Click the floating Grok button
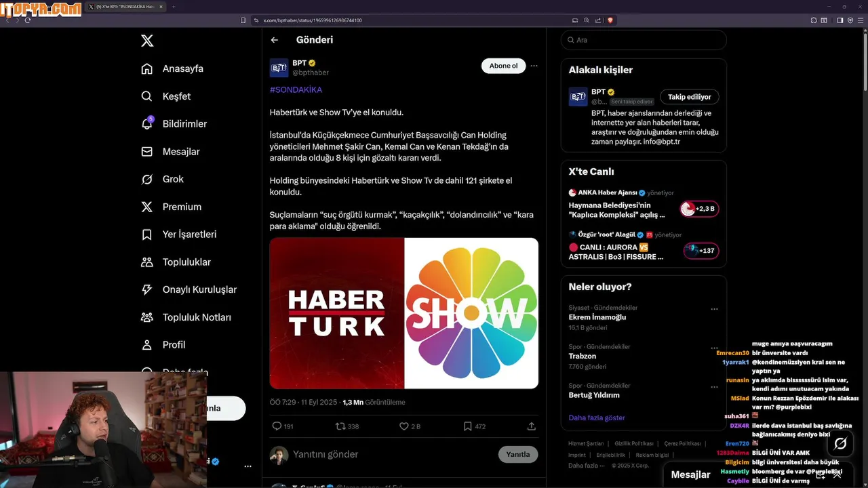 [x=840, y=444]
